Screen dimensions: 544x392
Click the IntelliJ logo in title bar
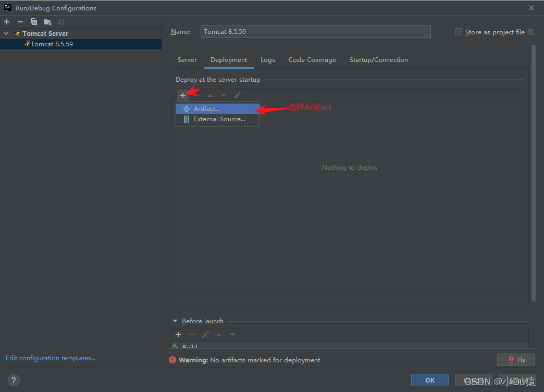click(8, 8)
